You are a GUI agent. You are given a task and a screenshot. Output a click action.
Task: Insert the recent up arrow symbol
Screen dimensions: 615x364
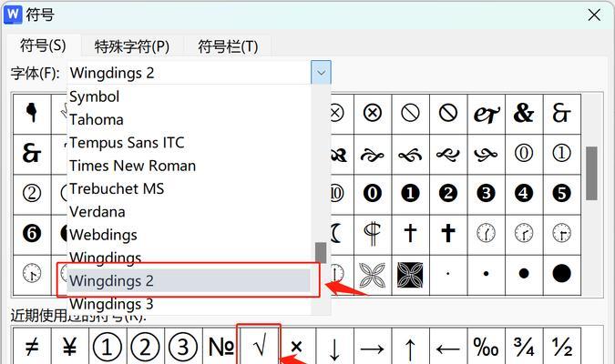(410, 347)
